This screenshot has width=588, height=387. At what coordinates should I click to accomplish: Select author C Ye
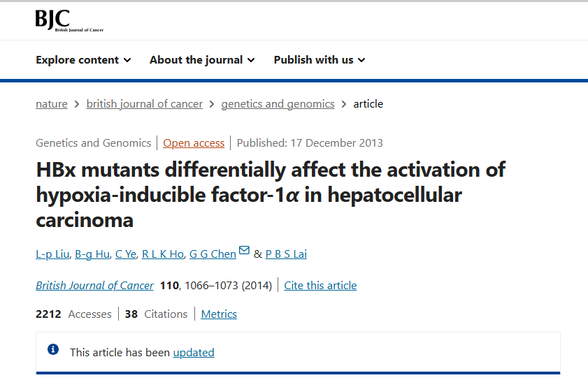(x=126, y=254)
